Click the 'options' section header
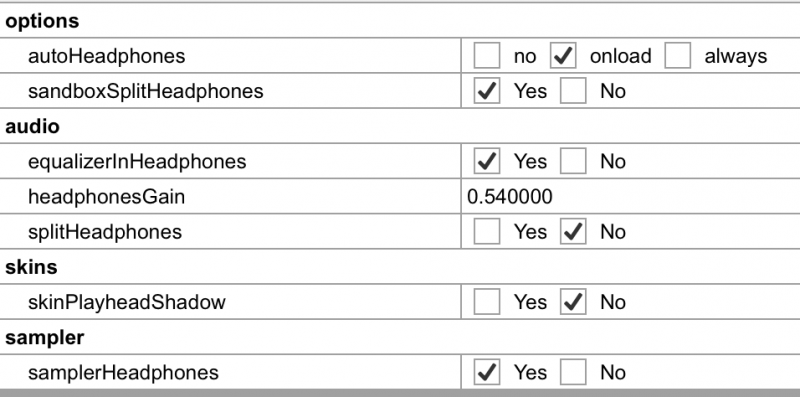Viewport: 800px width, 397px height. [42, 21]
